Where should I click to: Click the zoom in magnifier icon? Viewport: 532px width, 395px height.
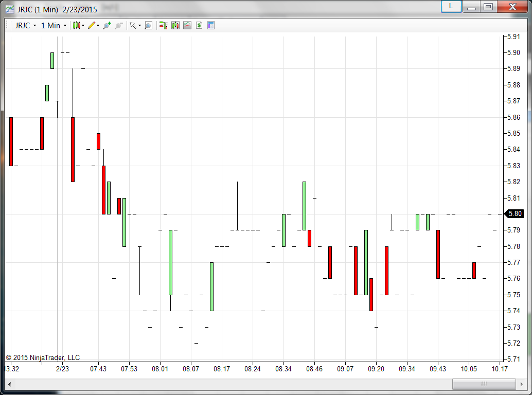pyautogui.click(x=107, y=25)
